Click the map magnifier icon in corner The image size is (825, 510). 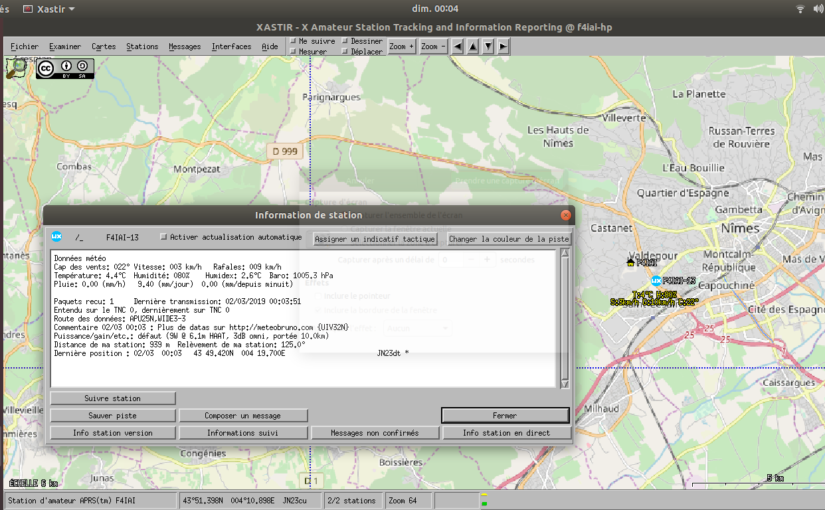coord(16,67)
